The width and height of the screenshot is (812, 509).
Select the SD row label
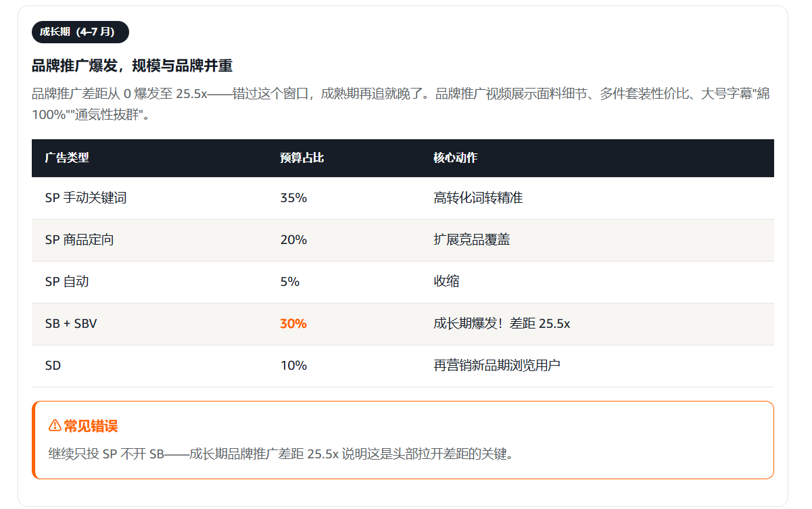pos(53,366)
